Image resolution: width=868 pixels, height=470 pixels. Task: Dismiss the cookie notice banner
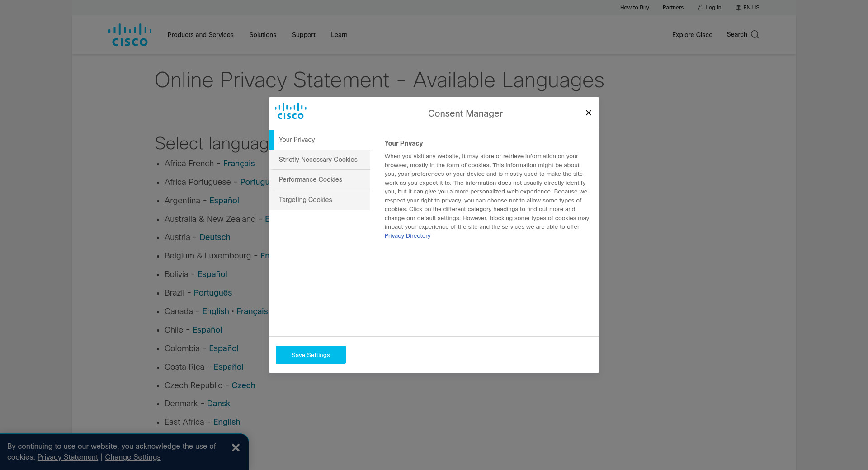click(x=236, y=447)
